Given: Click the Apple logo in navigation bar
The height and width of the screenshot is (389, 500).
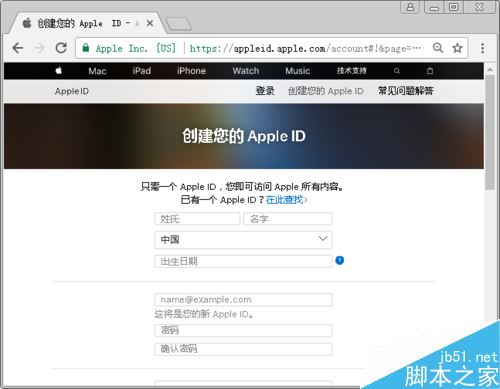Looking at the screenshot, I should coord(59,70).
